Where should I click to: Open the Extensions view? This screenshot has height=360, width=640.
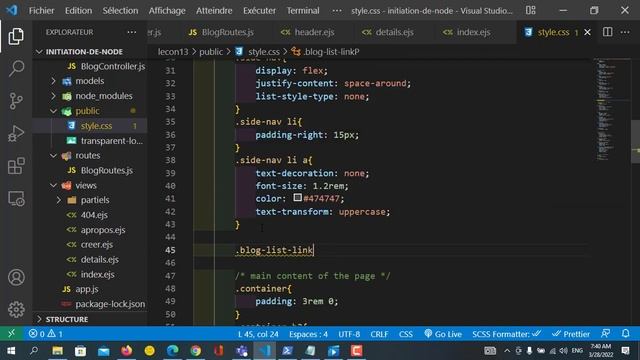click(16, 166)
